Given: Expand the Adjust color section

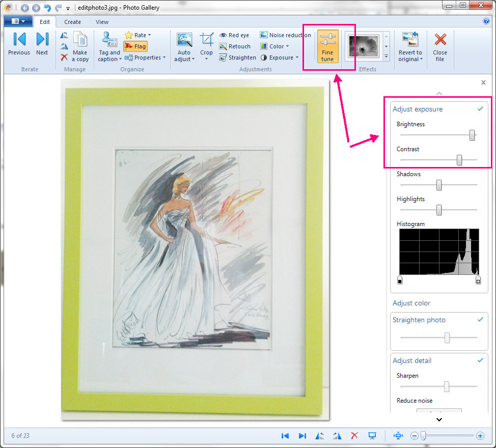Looking at the screenshot, I should pyautogui.click(x=411, y=303).
